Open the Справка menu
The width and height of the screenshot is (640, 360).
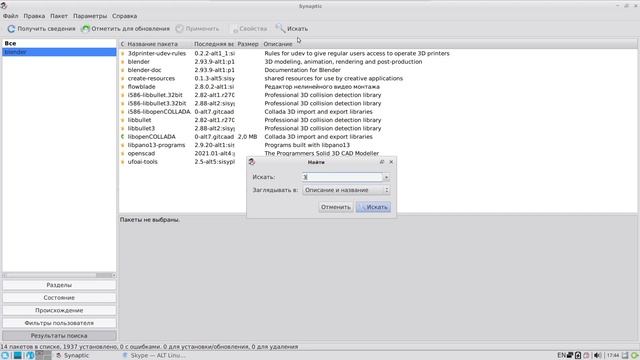(124, 16)
